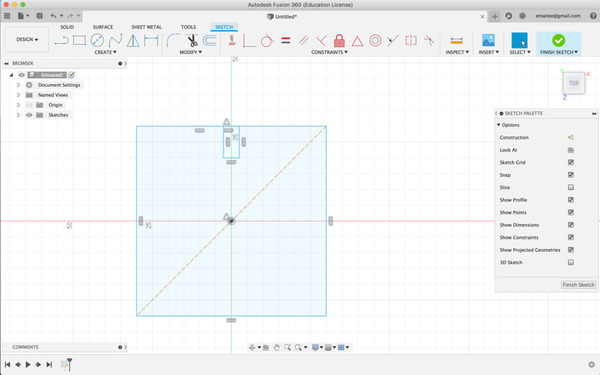Select the Center Diameter Circle tool
The width and height of the screenshot is (600, 375).
[97, 40]
